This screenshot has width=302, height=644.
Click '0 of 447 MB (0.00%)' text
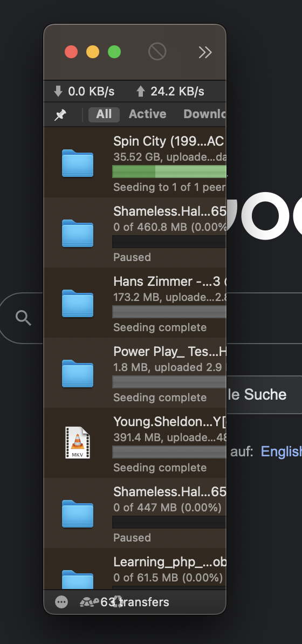click(x=168, y=507)
